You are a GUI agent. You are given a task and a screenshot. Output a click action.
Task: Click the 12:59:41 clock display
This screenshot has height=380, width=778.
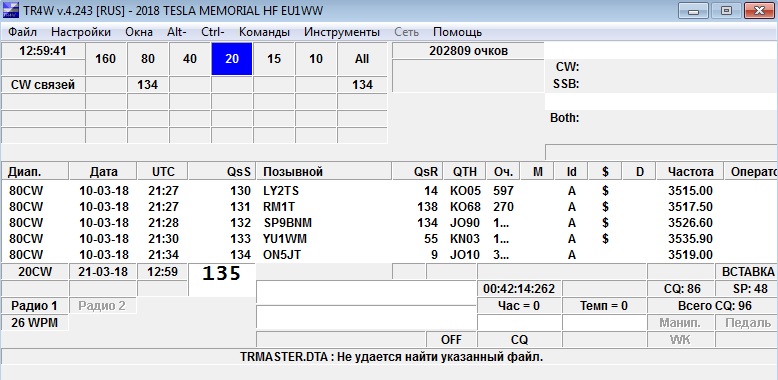pos(43,51)
